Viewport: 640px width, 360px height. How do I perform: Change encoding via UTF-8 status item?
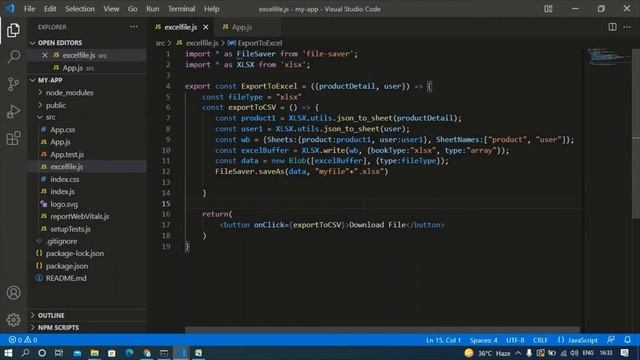point(515,340)
